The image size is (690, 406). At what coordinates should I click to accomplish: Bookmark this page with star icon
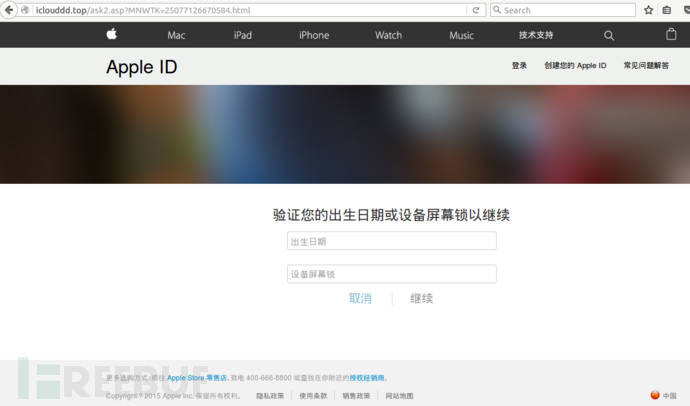648,10
